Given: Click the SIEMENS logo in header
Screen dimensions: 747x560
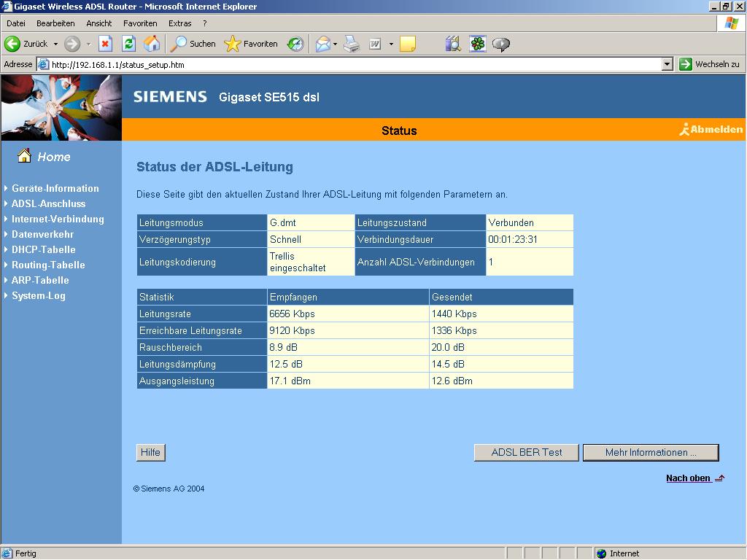Looking at the screenshot, I should click(x=170, y=97).
